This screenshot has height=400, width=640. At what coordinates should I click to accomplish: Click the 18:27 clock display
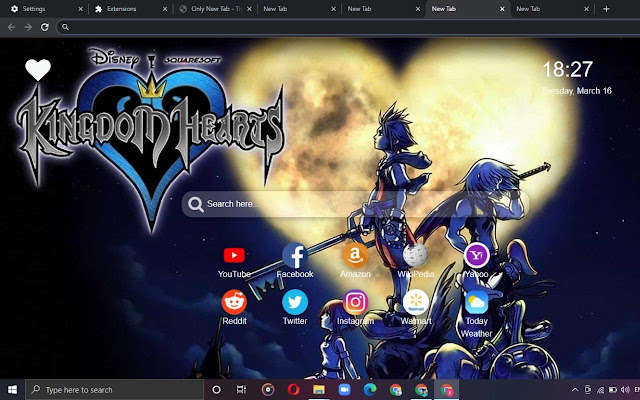tap(567, 69)
